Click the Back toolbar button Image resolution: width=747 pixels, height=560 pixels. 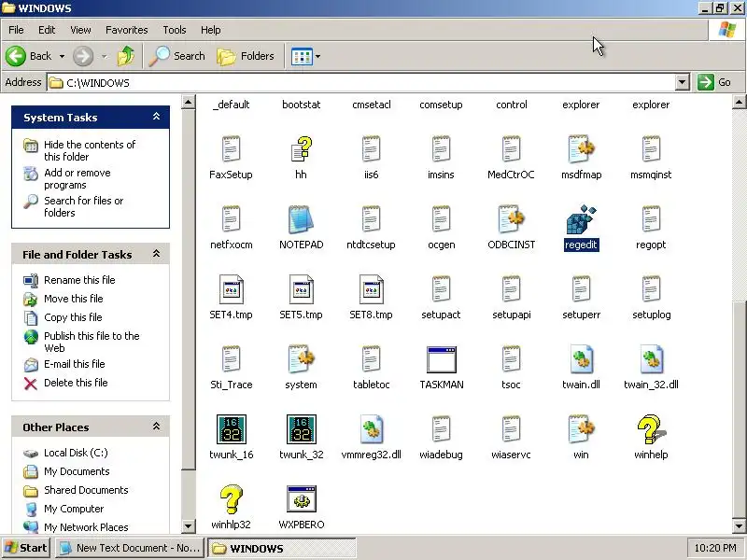[x=30, y=56]
